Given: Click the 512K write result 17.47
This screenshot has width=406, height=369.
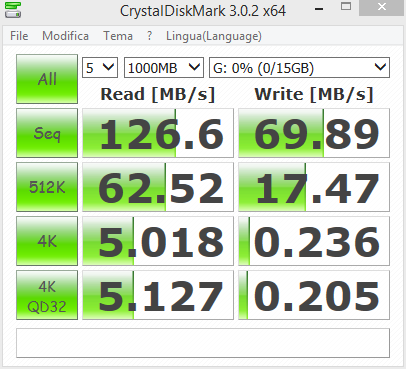Looking at the screenshot, I should [314, 187].
